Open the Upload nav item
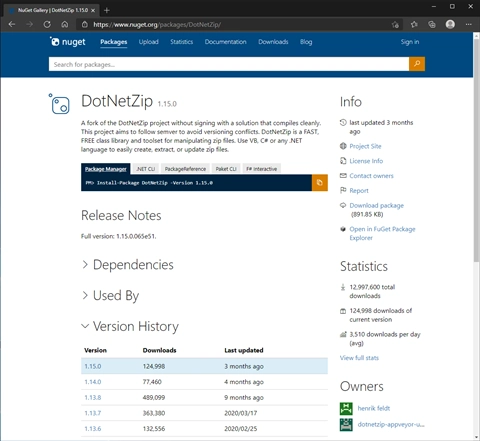 [149, 42]
